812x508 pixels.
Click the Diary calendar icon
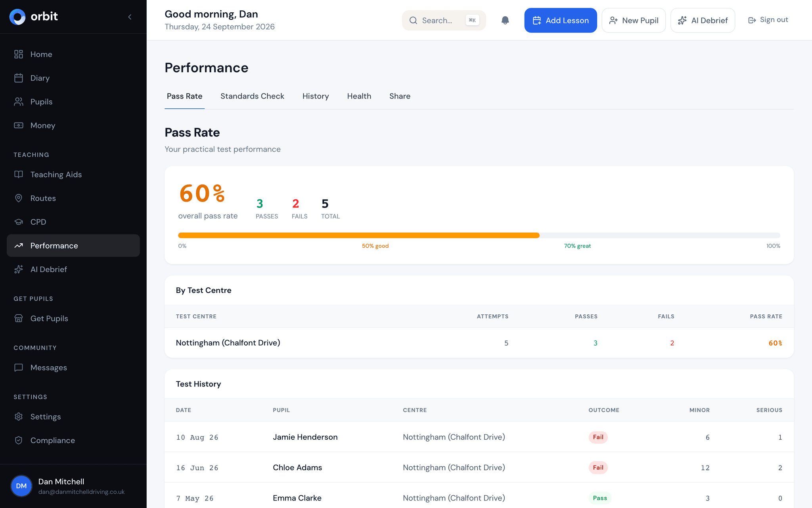(x=19, y=78)
